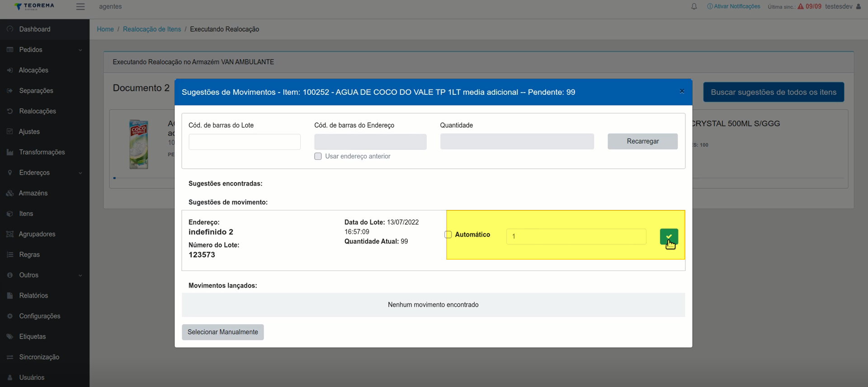This screenshot has height=387, width=868.
Task: Open Realocações menu item
Action: (38, 111)
